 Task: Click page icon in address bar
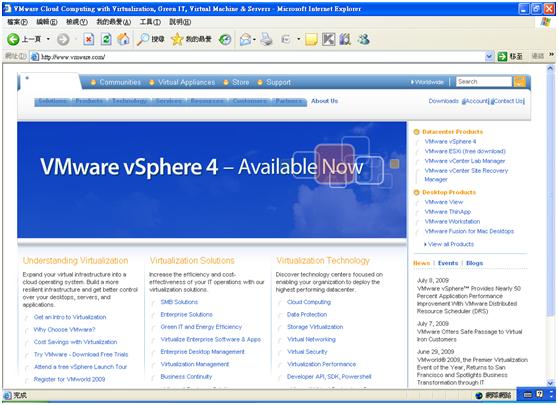[35, 57]
